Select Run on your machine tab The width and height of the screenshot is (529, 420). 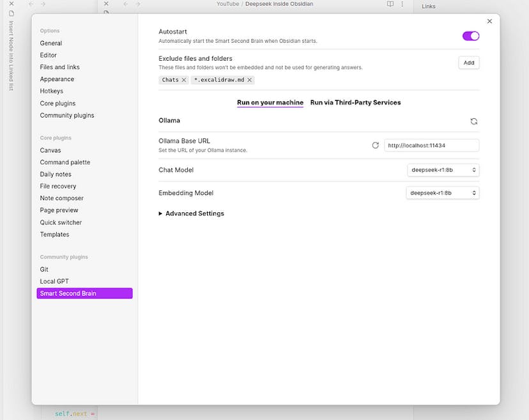(x=270, y=102)
